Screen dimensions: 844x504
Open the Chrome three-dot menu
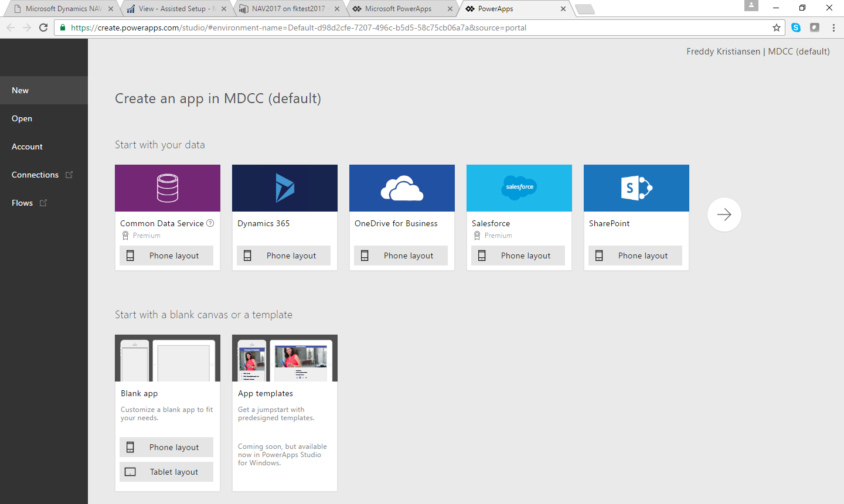tap(833, 28)
